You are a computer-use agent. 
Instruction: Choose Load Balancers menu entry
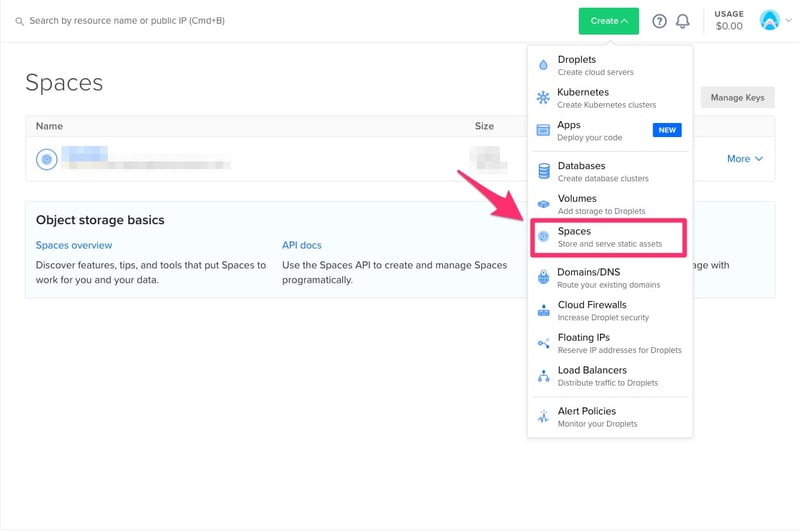[610, 375]
